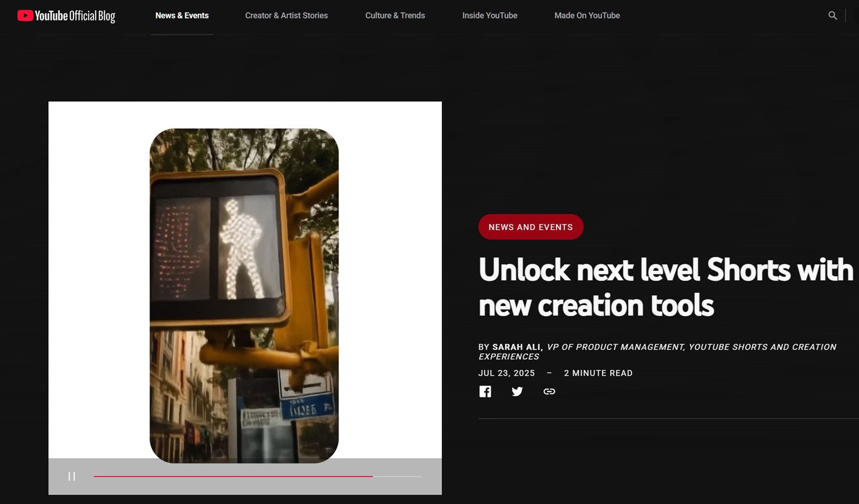Screen dimensions: 859x504
Task: Open the YouTube Official Blog home logo
Action: [x=66, y=16]
